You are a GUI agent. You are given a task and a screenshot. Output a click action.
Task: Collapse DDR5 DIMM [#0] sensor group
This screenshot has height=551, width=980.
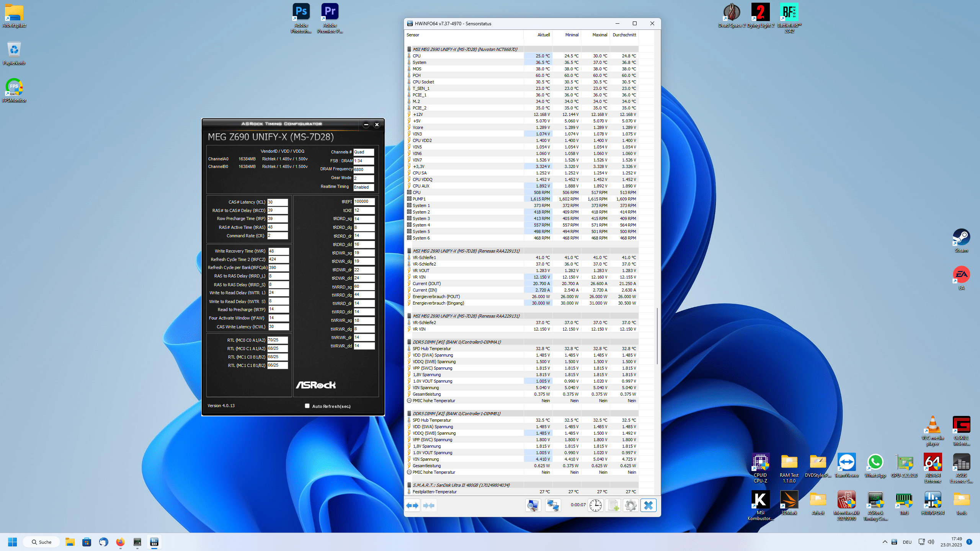409,342
